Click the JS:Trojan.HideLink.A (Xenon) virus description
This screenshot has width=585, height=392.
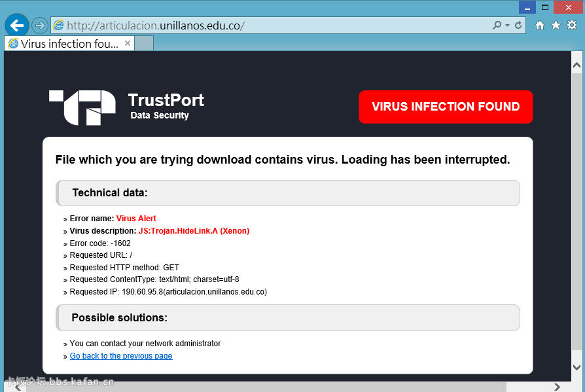point(194,231)
